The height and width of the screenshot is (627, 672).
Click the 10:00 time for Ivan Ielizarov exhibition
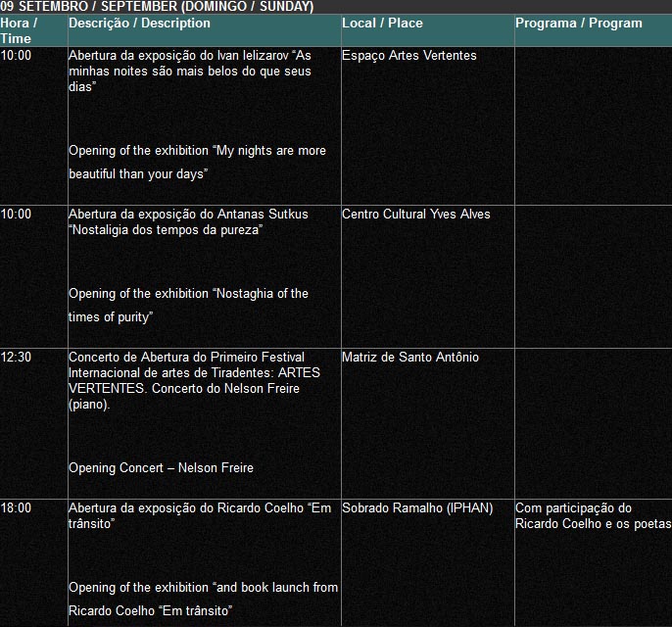point(16,56)
